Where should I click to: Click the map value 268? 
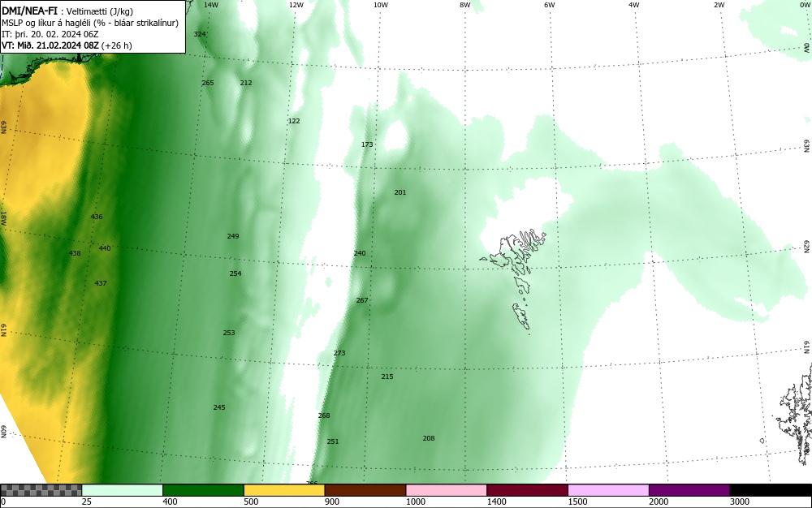[x=324, y=415]
